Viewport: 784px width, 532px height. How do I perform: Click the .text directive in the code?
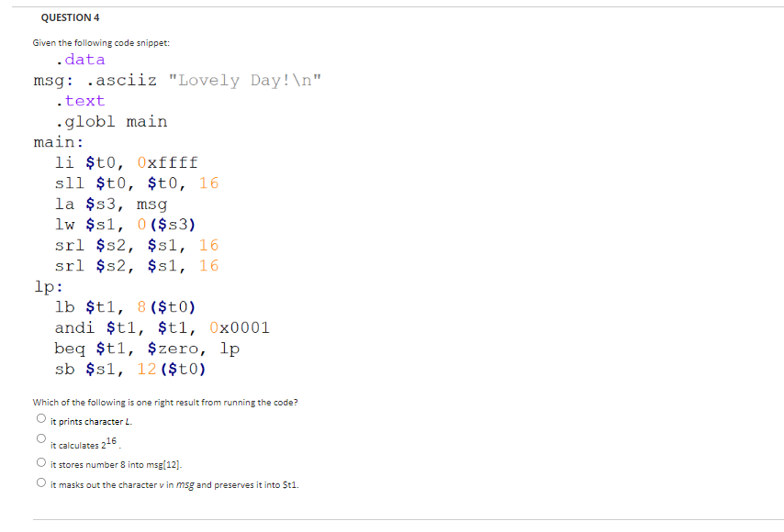point(80,99)
